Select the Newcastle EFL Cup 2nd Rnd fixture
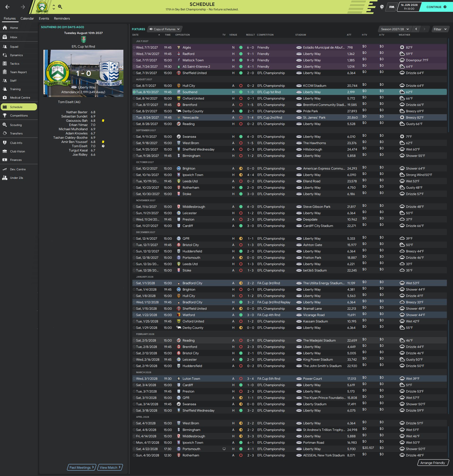This screenshot has width=453, height=476. tap(289, 117)
